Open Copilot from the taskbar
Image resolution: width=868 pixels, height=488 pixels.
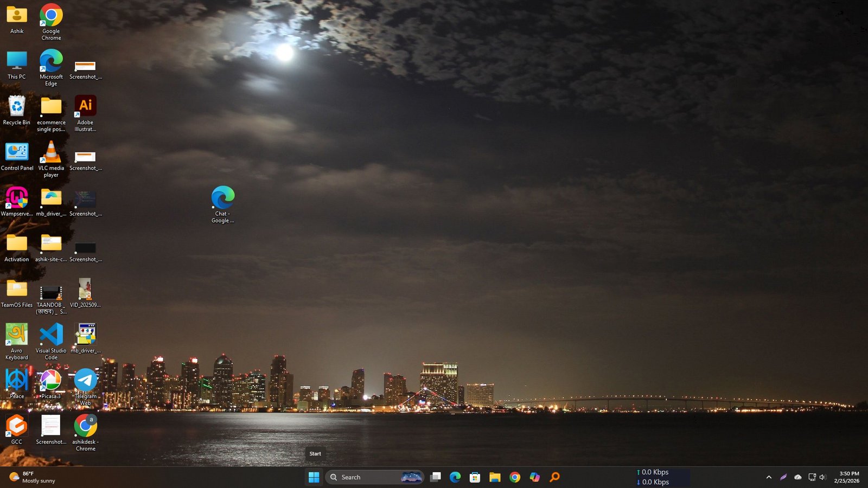pyautogui.click(x=535, y=477)
